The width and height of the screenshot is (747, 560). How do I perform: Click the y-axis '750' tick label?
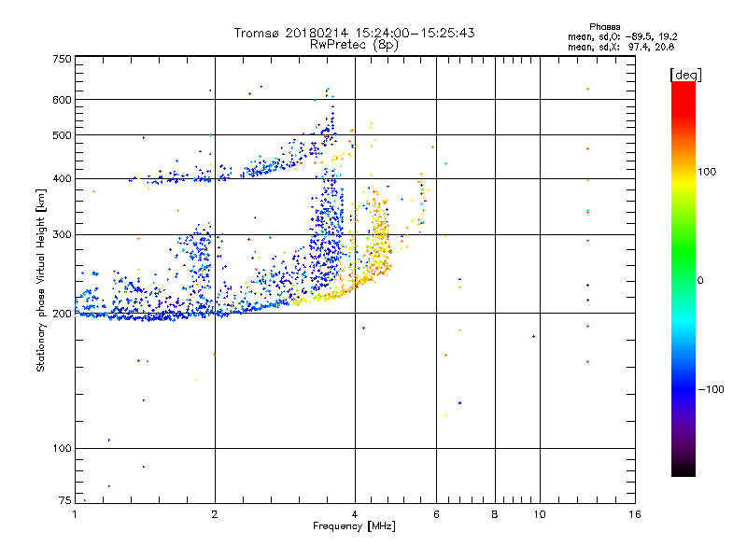coord(63,59)
